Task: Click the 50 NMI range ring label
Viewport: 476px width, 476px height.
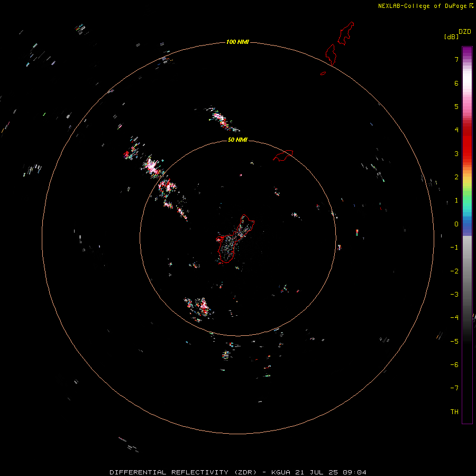Action: (237, 140)
